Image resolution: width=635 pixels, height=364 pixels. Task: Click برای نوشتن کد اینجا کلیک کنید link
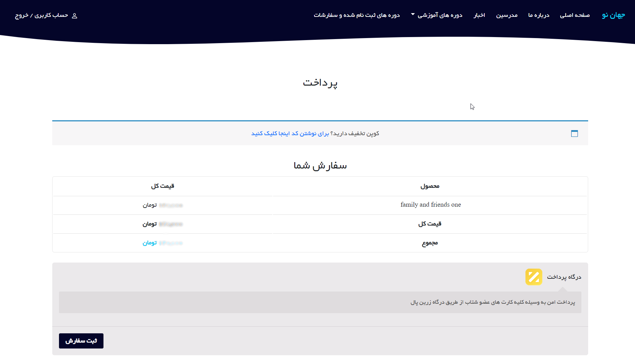290,133
